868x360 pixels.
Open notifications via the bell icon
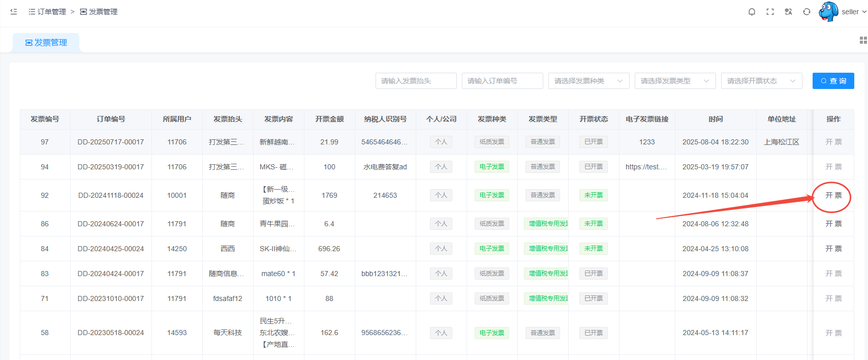click(x=752, y=12)
